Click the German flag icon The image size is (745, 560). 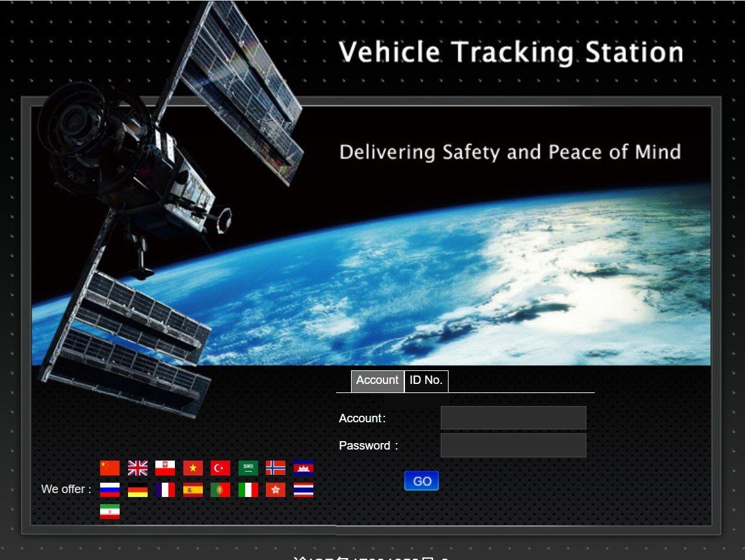click(x=138, y=490)
